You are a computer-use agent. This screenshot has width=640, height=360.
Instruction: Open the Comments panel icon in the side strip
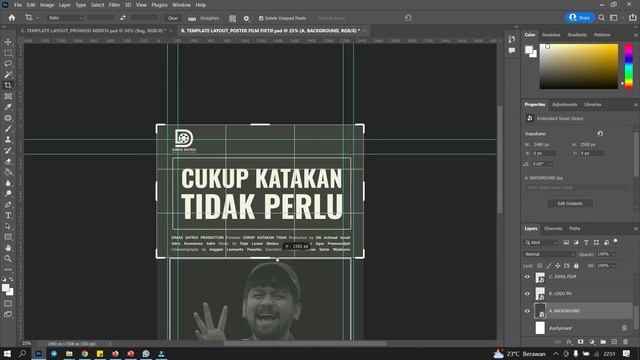(x=512, y=51)
